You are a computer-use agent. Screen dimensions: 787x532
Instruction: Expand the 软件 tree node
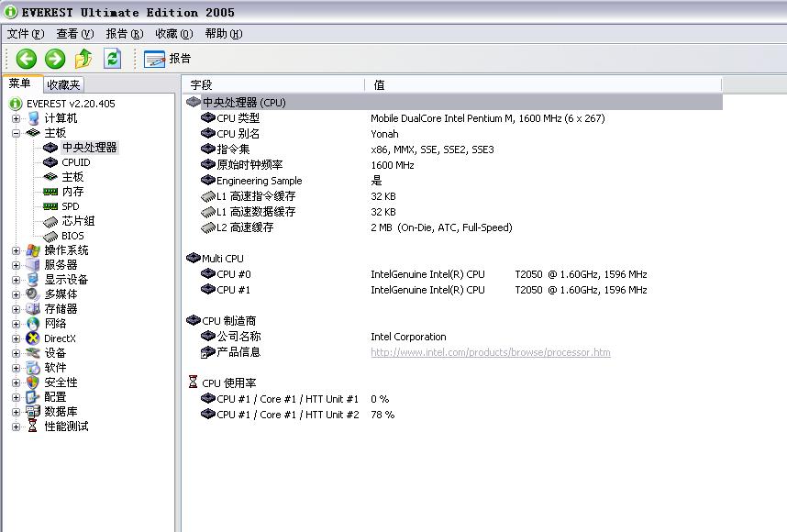tap(17, 368)
